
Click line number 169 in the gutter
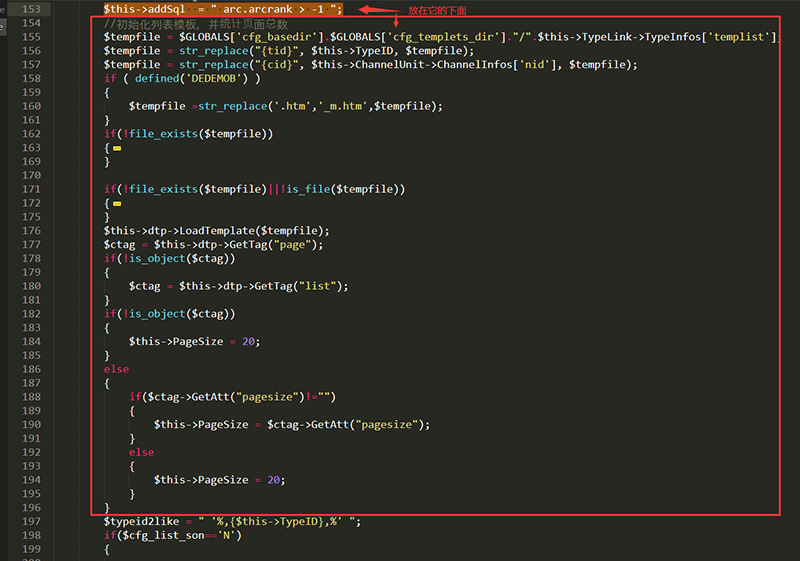[x=31, y=161]
